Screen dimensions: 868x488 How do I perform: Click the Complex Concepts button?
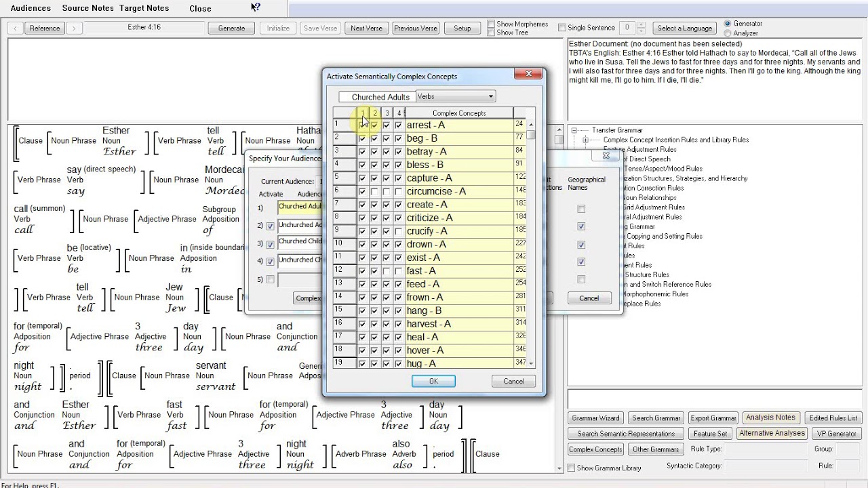point(595,449)
